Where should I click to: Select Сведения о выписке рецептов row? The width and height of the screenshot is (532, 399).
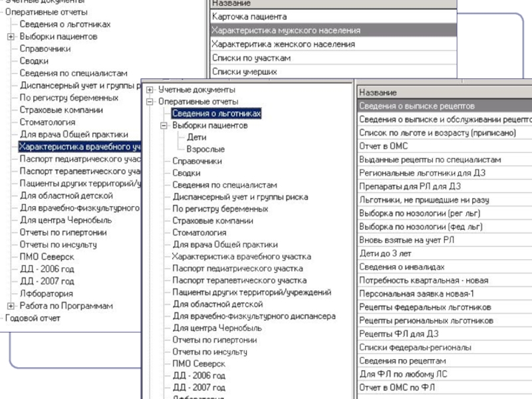(x=444, y=106)
